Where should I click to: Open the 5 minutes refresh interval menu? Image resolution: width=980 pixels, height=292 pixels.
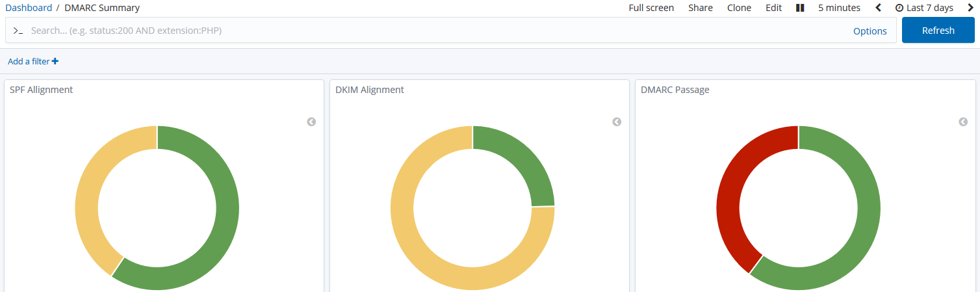[x=839, y=8]
